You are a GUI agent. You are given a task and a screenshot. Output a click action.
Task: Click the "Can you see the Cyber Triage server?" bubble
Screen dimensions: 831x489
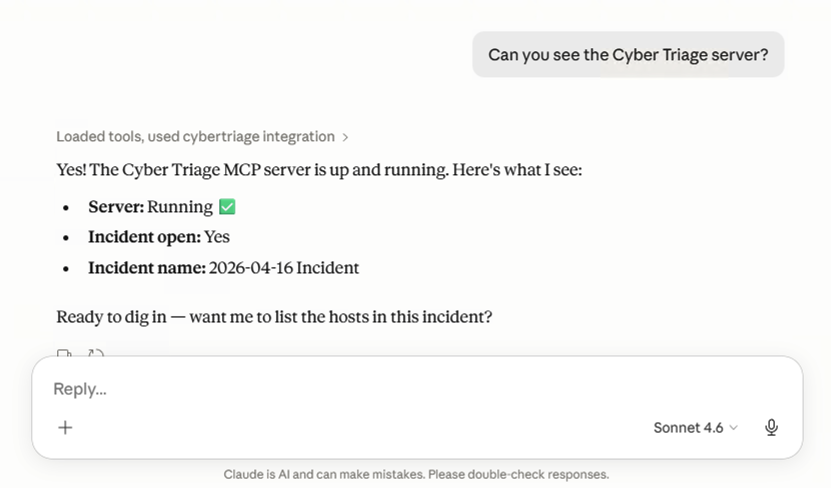pos(628,55)
